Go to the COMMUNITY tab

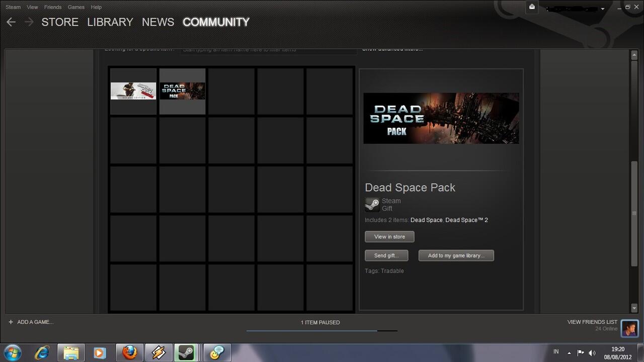point(216,22)
